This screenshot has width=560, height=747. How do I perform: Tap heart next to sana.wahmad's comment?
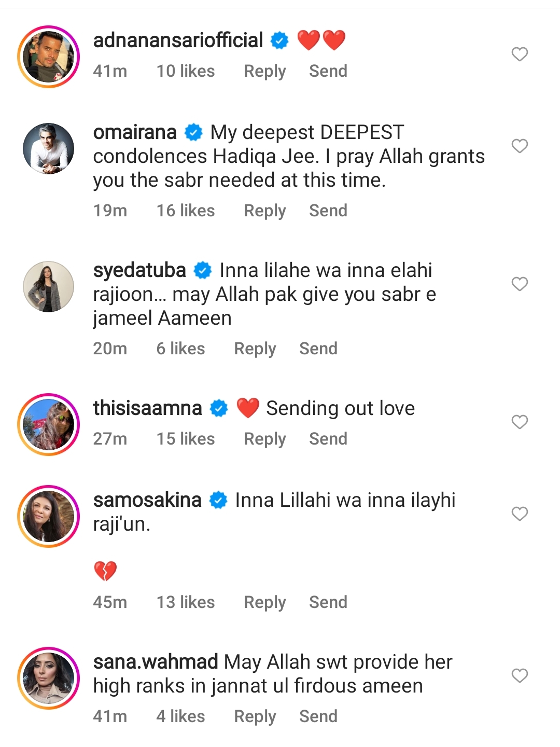click(520, 675)
